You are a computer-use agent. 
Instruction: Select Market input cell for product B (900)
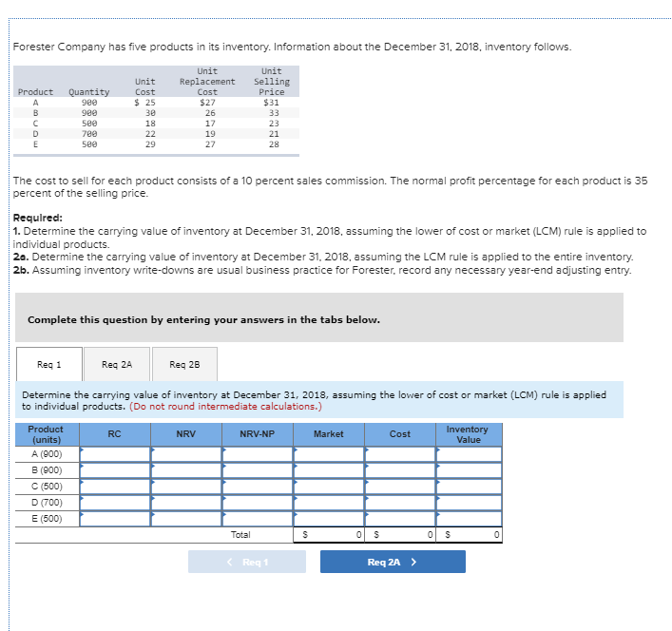coord(329,470)
